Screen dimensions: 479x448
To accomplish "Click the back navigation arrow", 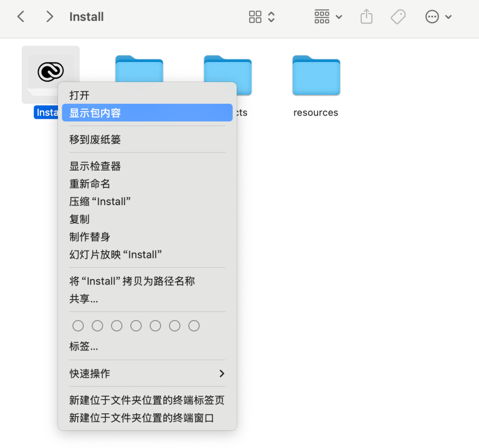I will click(x=20, y=16).
